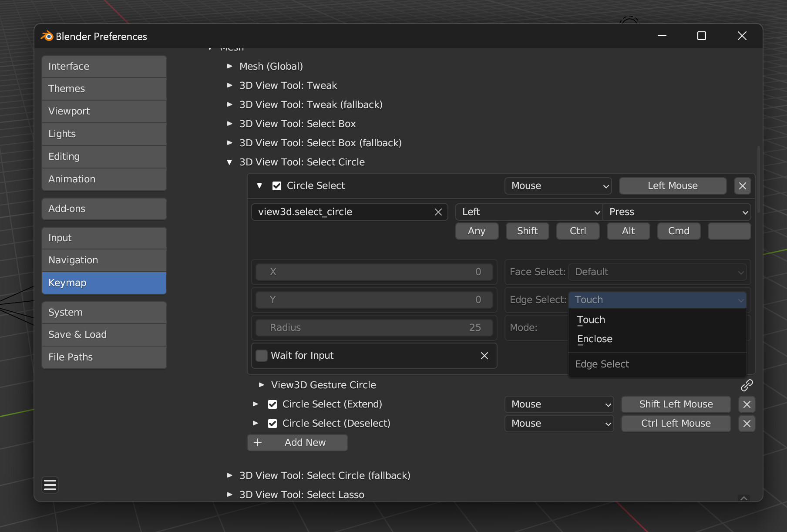Enable the Wait for Input checkbox
Image resolution: width=787 pixels, height=532 pixels.
coord(262,356)
